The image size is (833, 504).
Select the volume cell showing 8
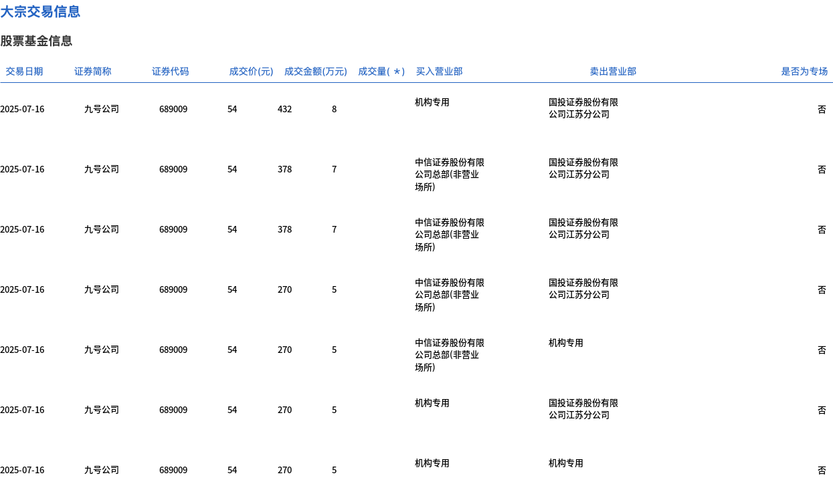[334, 109]
